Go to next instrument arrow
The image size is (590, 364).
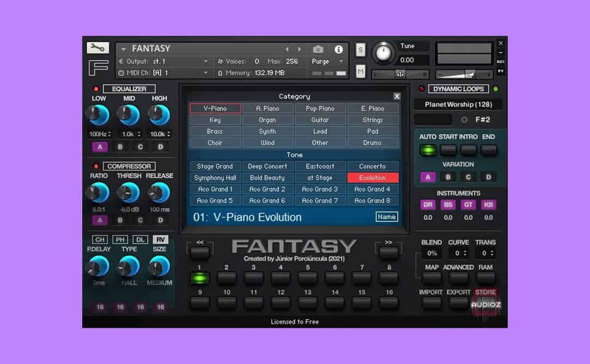point(300,49)
